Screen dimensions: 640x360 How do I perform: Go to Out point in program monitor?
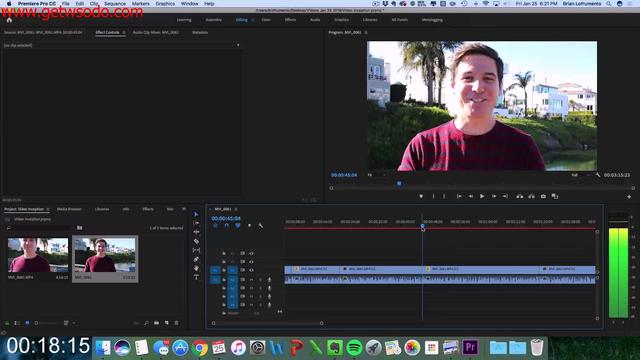coord(505,196)
